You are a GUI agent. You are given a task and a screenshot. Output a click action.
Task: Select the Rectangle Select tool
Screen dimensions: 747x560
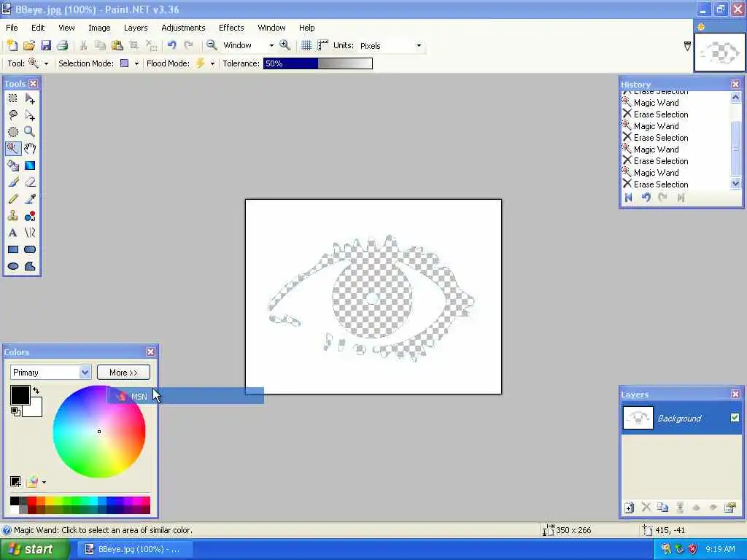click(x=13, y=98)
